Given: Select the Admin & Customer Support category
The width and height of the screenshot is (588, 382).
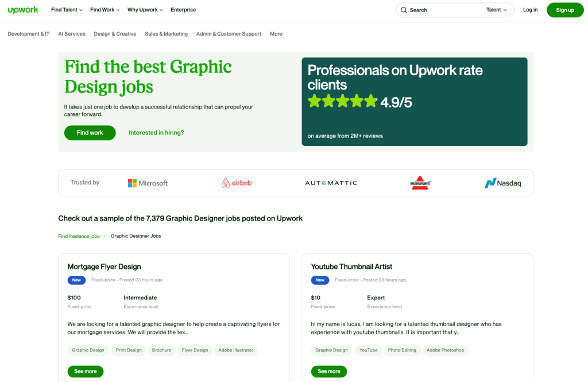Looking at the screenshot, I should [229, 34].
